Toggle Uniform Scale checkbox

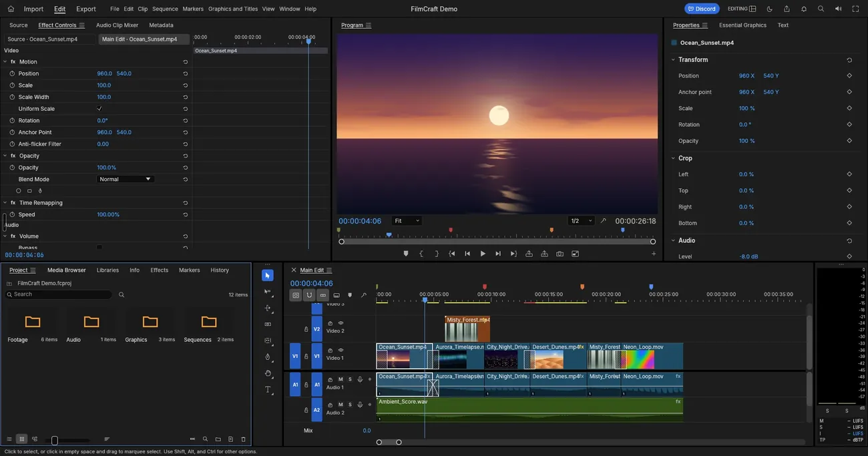pyautogui.click(x=99, y=108)
